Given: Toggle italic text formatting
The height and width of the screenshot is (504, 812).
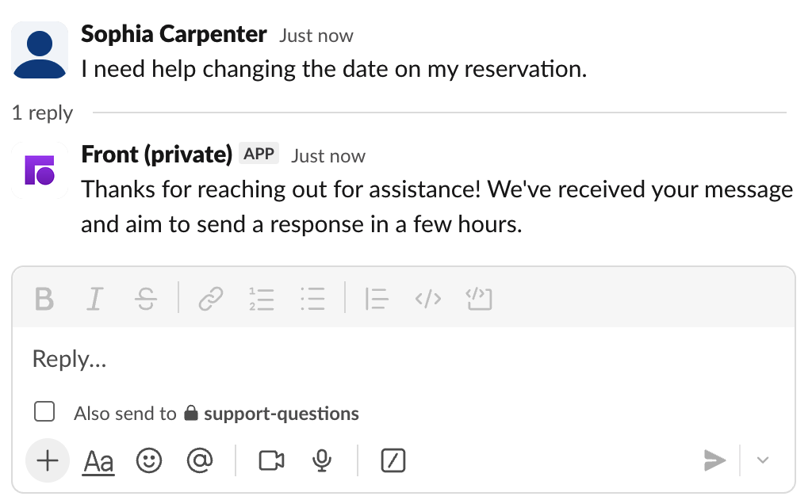Looking at the screenshot, I should 95,299.
